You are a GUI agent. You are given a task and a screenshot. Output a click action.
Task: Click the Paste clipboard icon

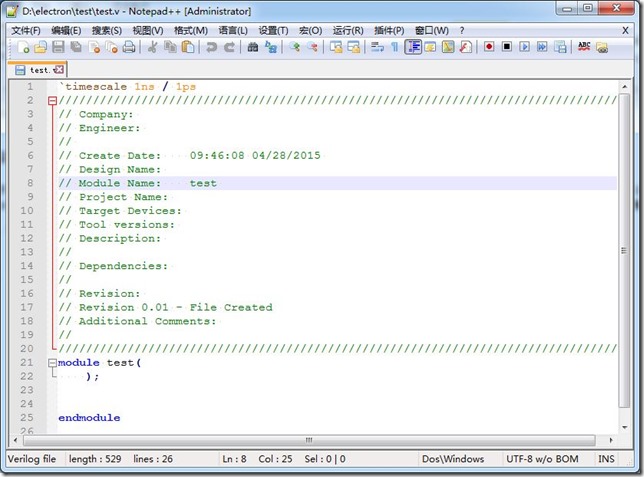tap(187, 47)
